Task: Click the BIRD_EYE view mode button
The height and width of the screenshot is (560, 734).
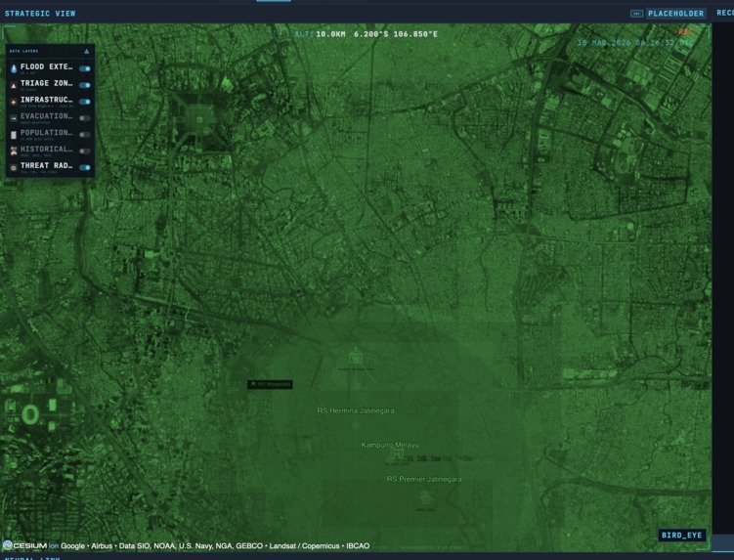Action: [681, 536]
